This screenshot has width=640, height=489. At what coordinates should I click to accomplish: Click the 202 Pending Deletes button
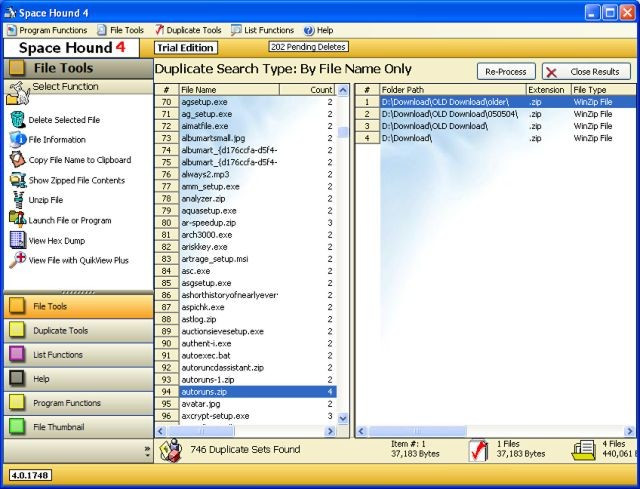308,47
